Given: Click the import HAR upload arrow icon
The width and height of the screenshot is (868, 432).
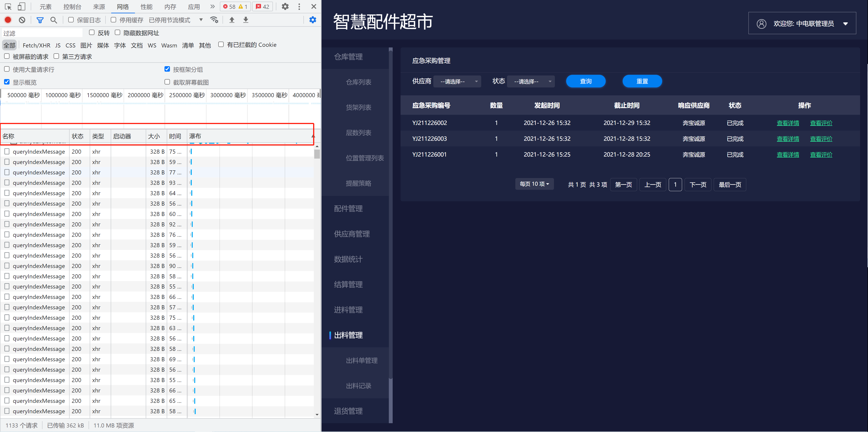Looking at the screenshot, I should 232,20.
